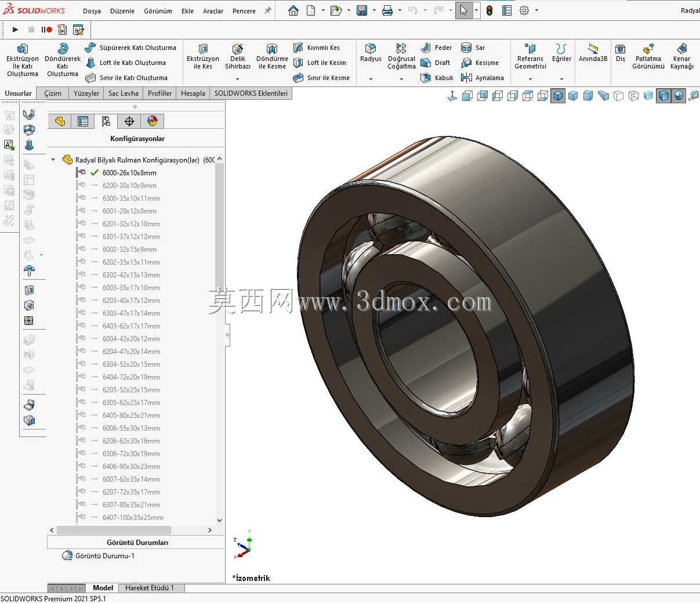Click the Kesişme intersect tool
This screenshot has height=603, width=700.
480,63
